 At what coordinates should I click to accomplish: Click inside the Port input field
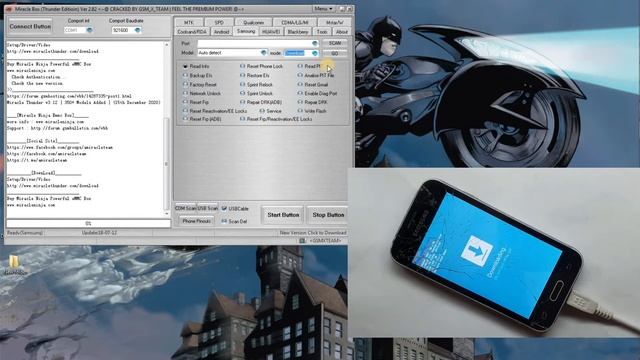coord(254,43)
